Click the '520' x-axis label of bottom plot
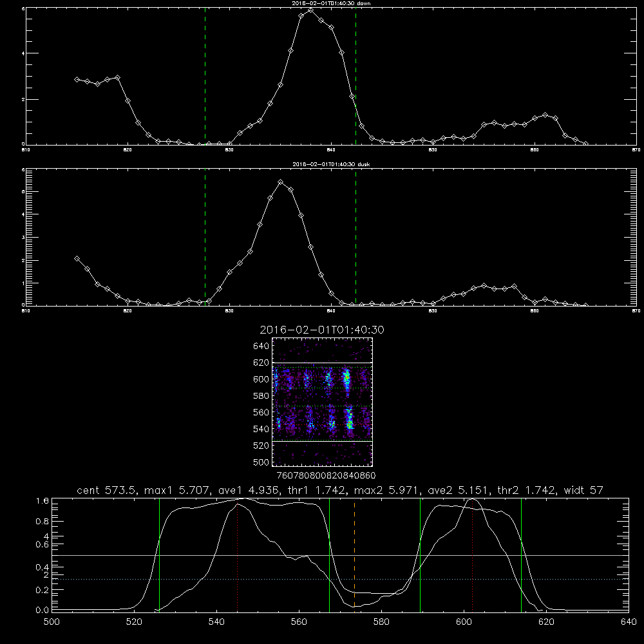Screen dimensions: 644x644 (134, 622)
